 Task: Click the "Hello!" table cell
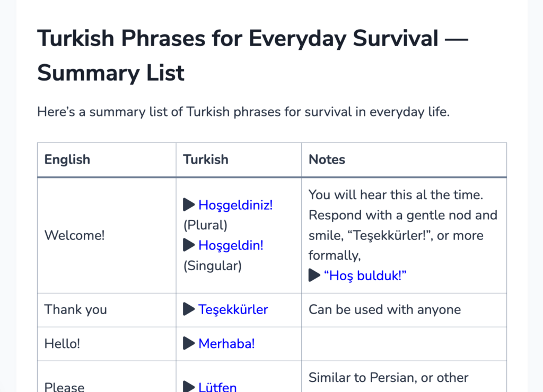(x=62, y=344)
